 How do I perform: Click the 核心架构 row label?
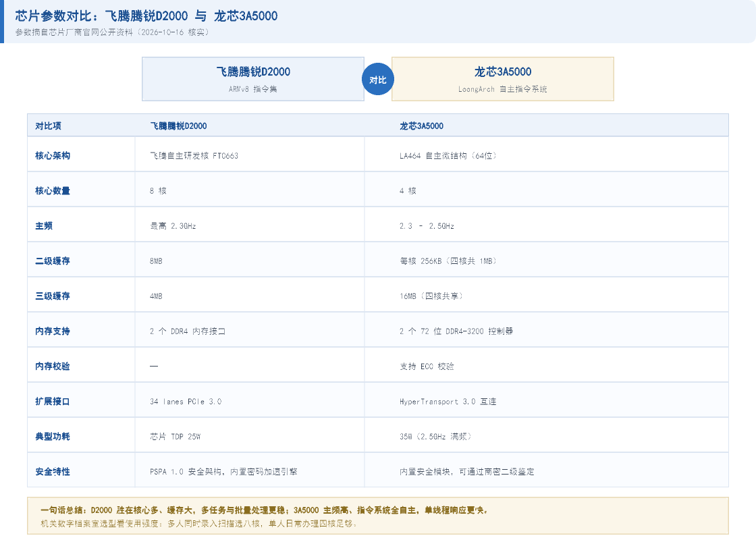(x=53, y=156)
